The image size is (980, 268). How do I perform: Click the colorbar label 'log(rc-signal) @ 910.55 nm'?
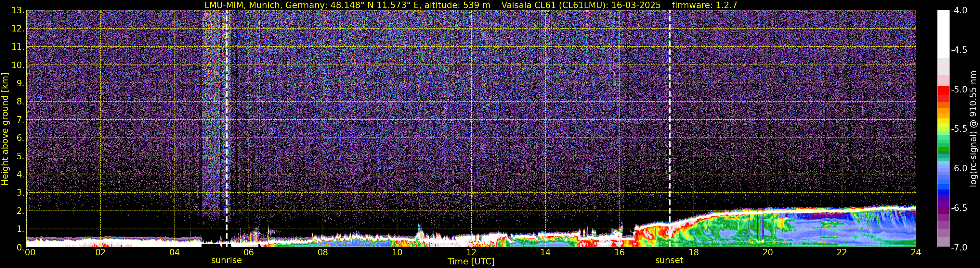point(973,129)
